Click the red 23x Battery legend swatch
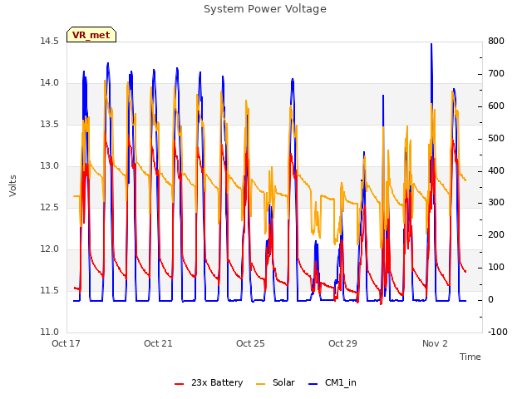The image size is (532, 399). point(179,384)
